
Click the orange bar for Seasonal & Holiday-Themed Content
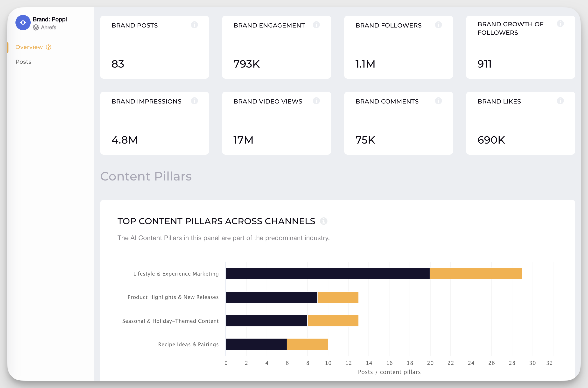click(333, 321)
